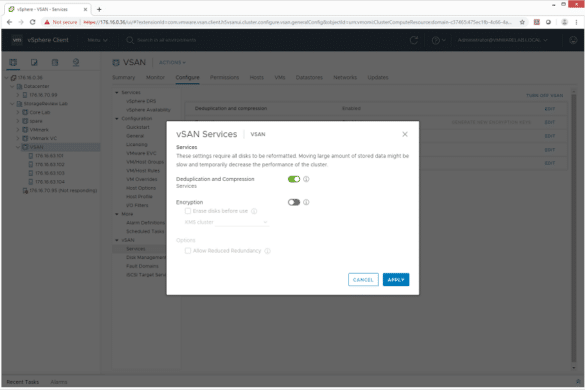The width and height of the screenshot is (585, 390).
Task: Show info icon next to Encryption
Action: pos(306,202)
